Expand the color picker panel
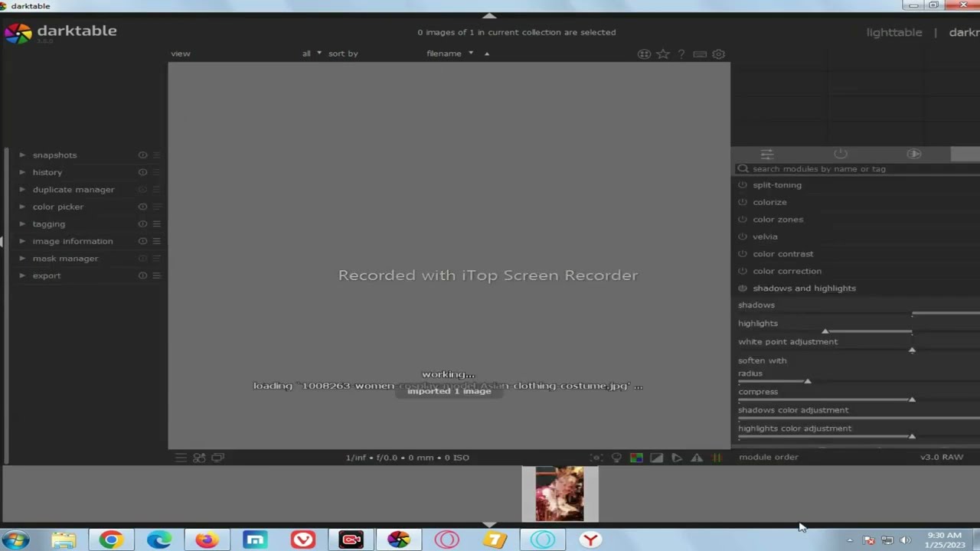Image resolution: width=980 pixels, height=551 pixels. 21,207
